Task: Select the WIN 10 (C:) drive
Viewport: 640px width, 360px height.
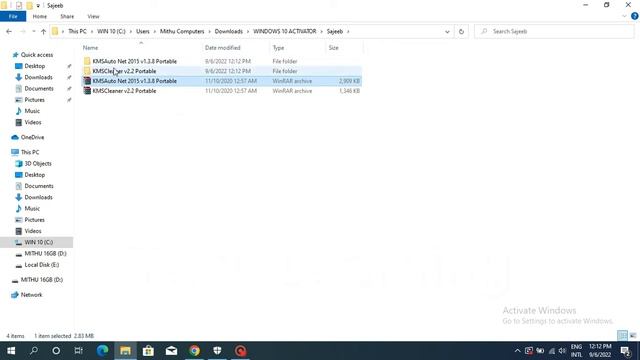Action: [38, 242]
